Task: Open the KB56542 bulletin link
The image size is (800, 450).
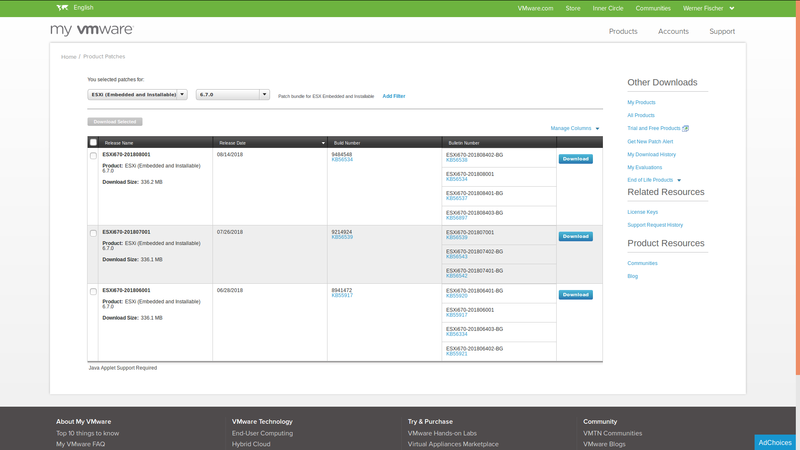Action: (x=457, y=276)
